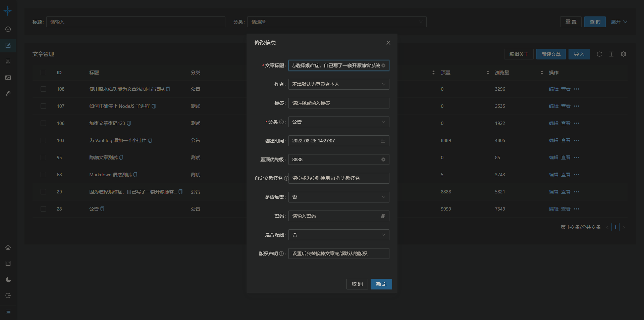The width and height of the screenshot is (644, 320).
Task: Click the logout icon in sidebar
Action: pyautogui.click(x=8, y=295)
